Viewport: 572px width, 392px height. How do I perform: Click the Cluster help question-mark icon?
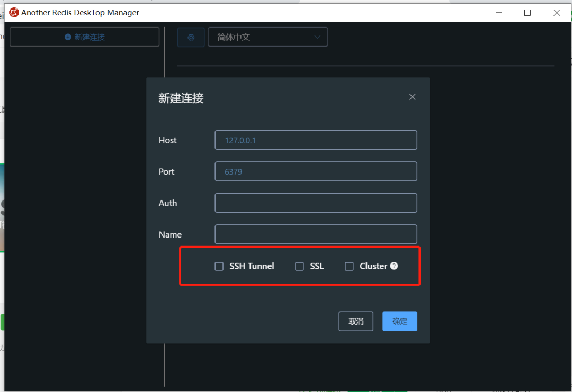click(394, 266)
